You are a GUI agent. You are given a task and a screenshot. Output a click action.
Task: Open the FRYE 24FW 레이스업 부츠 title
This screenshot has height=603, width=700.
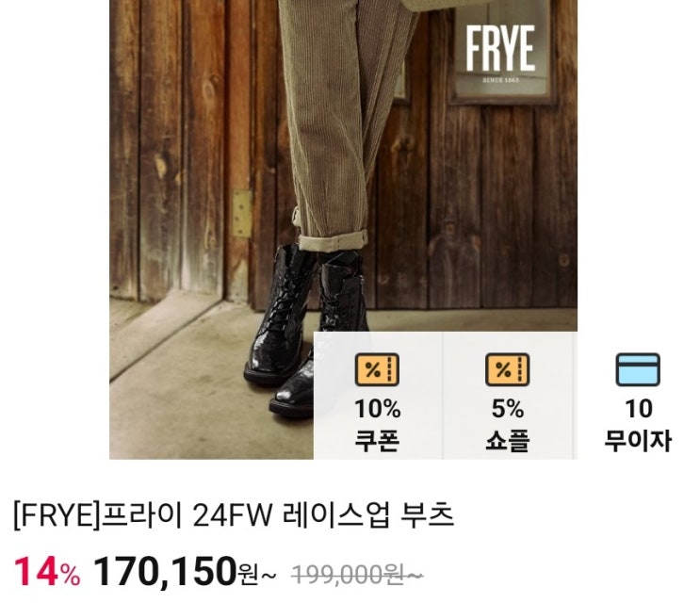[234, 515]
